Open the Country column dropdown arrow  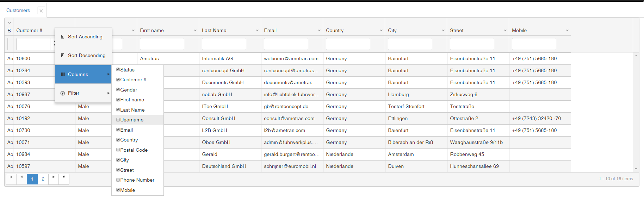[x=381, y=30]
